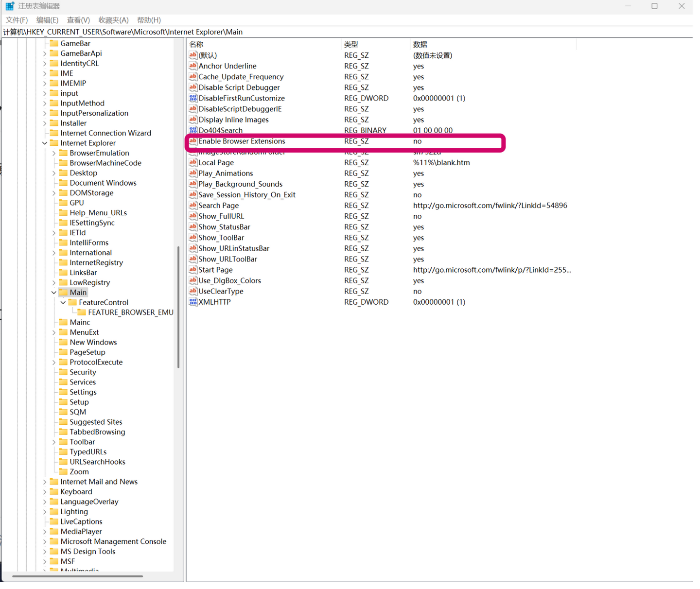Click the string icon next to Start Page
The image size is (700, 589).
(x=193, y=269)
